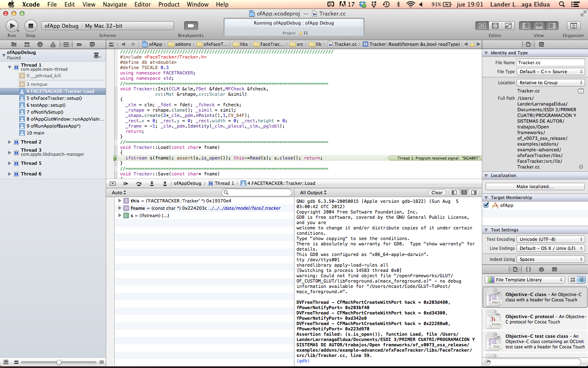Open the Editor menu
Viewport: 588px width, 368px height.
point(143,4)
